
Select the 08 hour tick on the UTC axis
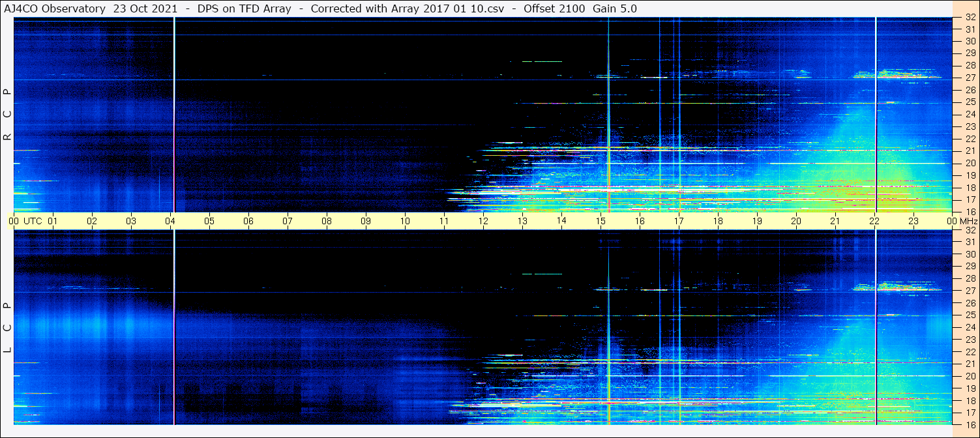(327, 221)
